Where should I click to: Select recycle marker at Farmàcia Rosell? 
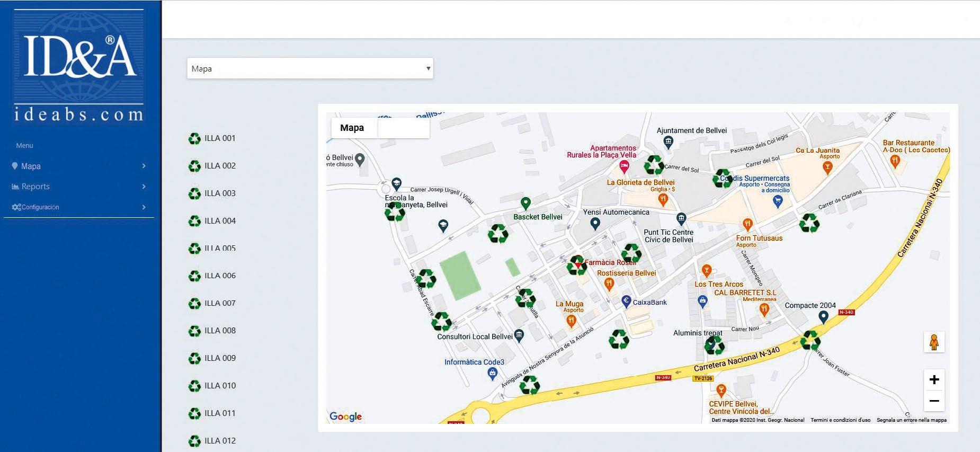point(577,265)
